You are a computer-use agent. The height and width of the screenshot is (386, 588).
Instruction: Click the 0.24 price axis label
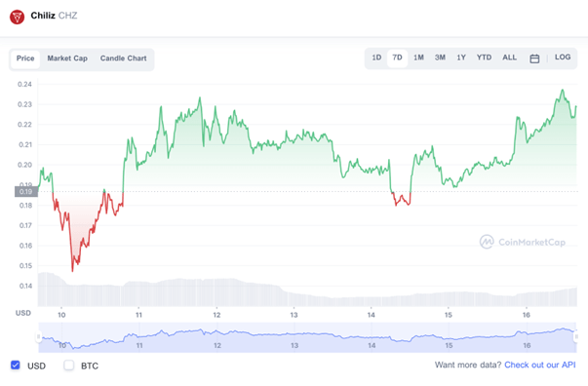pos(24,84)
